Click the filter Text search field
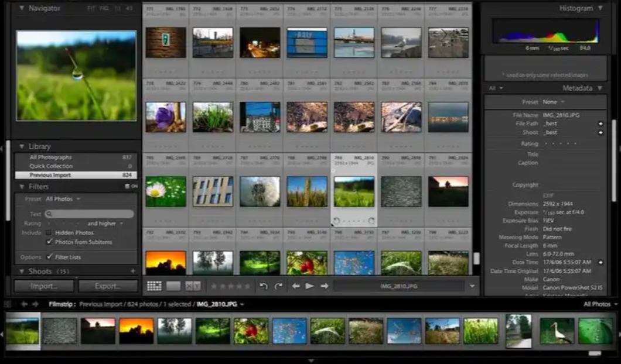621x364 pixels. 91,214
